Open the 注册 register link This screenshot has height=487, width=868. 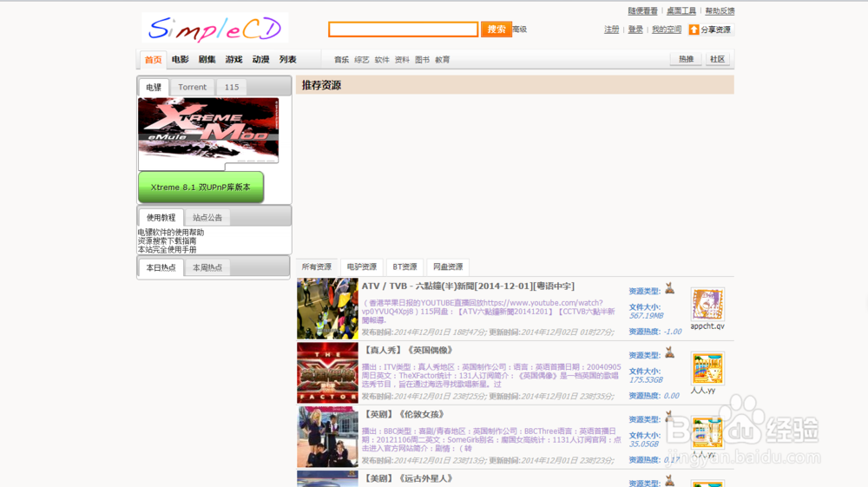point(611,30)
